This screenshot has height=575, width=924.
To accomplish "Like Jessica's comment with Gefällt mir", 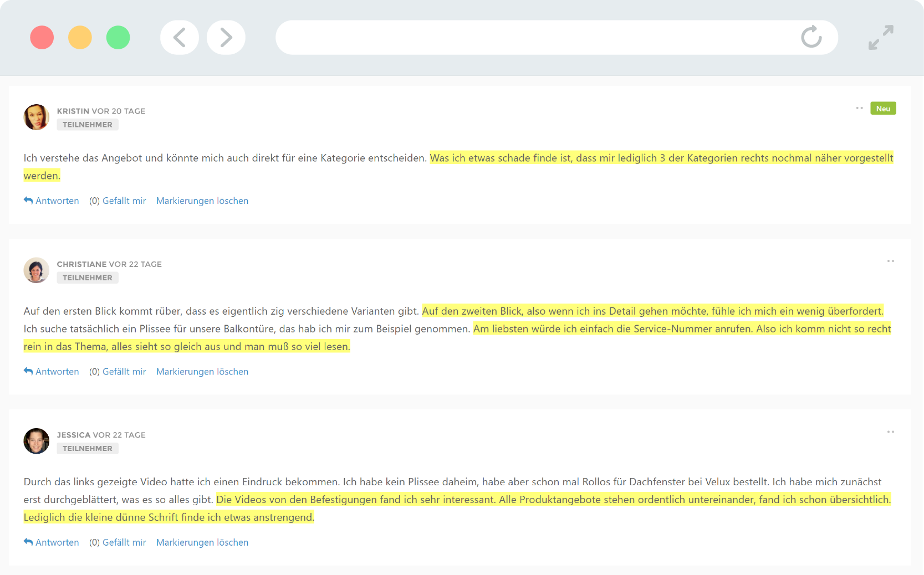I will coord(124,542).
